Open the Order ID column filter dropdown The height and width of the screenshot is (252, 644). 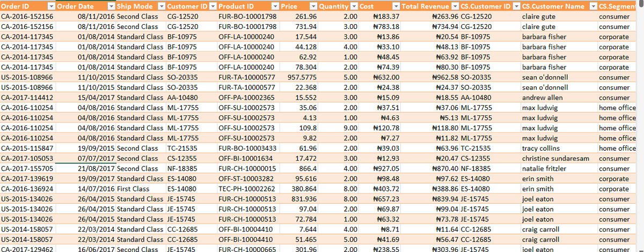point(51,6)
